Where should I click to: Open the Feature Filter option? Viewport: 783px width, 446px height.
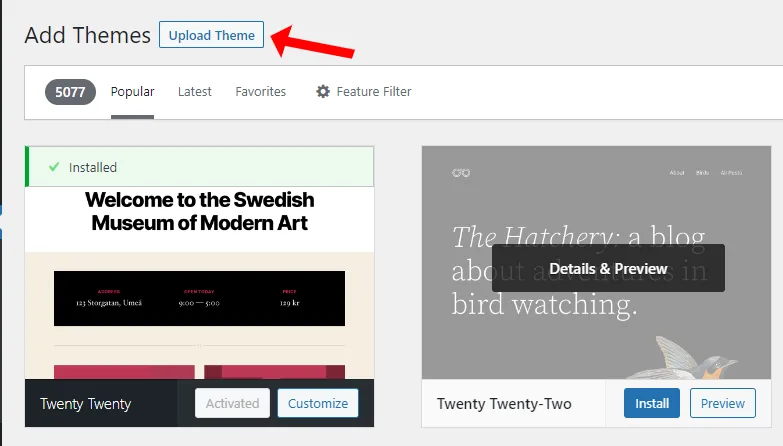tap(364, 92)
